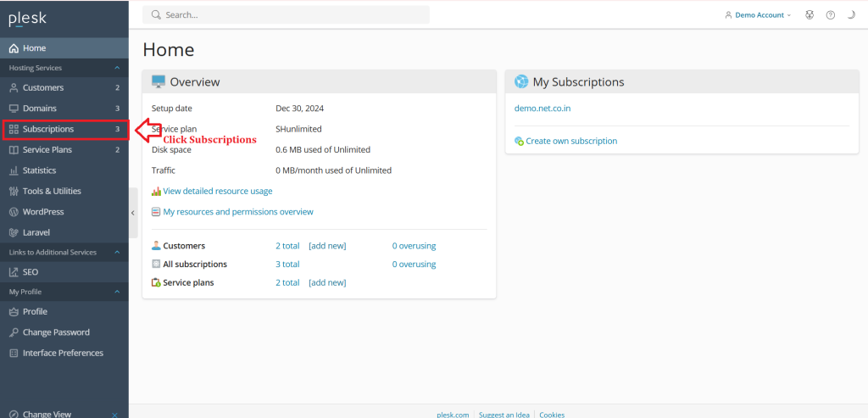Click View detailed resource usage link

tap(218, 191)
